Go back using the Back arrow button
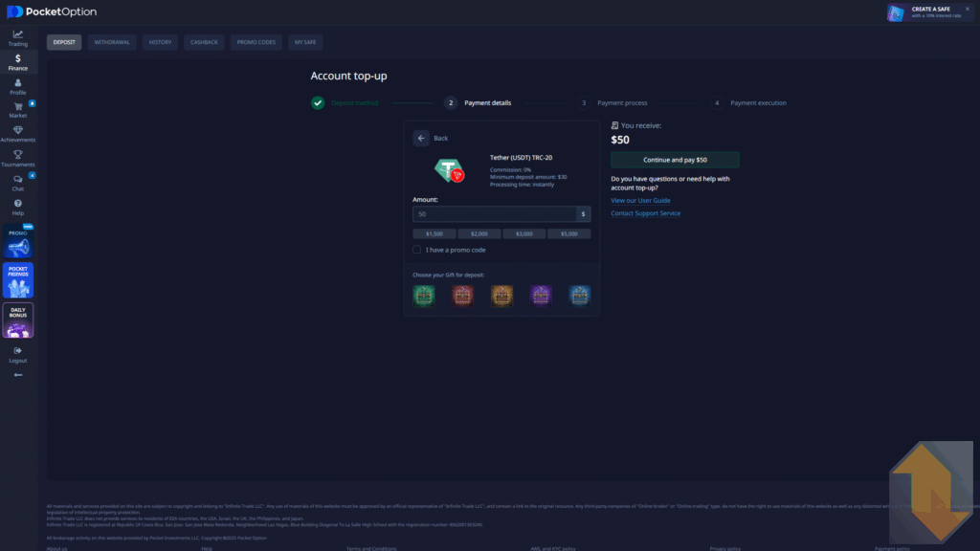The image size is (980, 551). coord(421,138)
